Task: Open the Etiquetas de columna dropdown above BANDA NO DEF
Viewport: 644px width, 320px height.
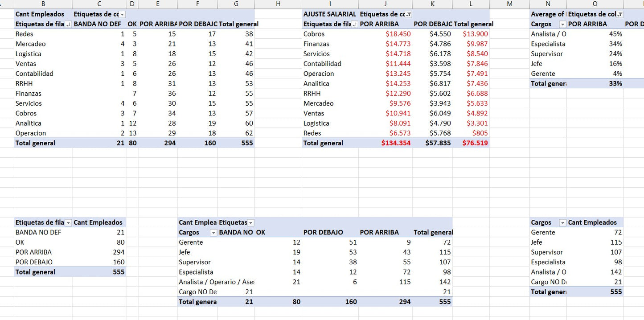Action: (x=123, y=14)
